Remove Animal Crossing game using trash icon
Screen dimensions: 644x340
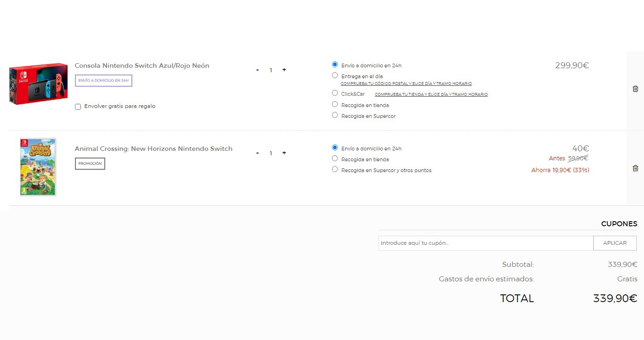(635, 168)
